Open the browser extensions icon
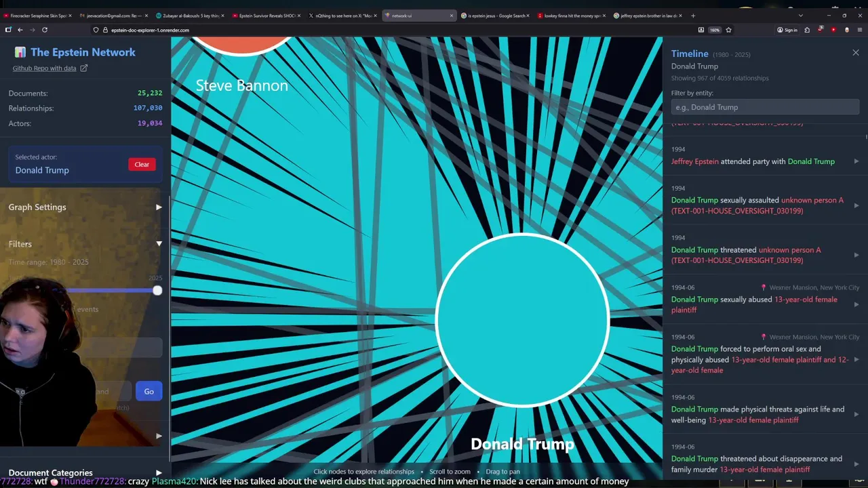This screenshot has width=868, height=488. [x=807, y=30]
